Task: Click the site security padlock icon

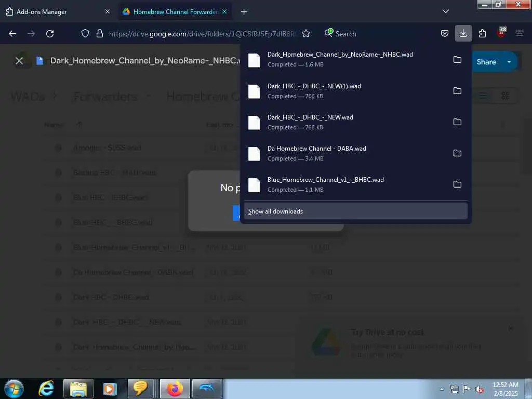Action: [99, 33]
